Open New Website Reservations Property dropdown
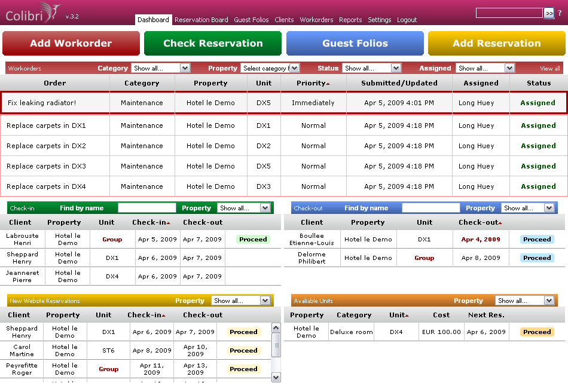 pos(241,301)
